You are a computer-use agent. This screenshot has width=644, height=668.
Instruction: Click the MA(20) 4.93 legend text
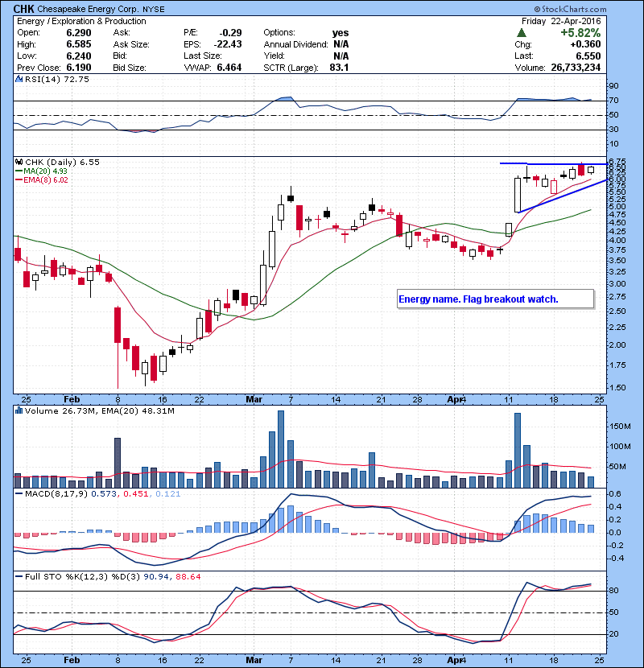pos(46,171)
